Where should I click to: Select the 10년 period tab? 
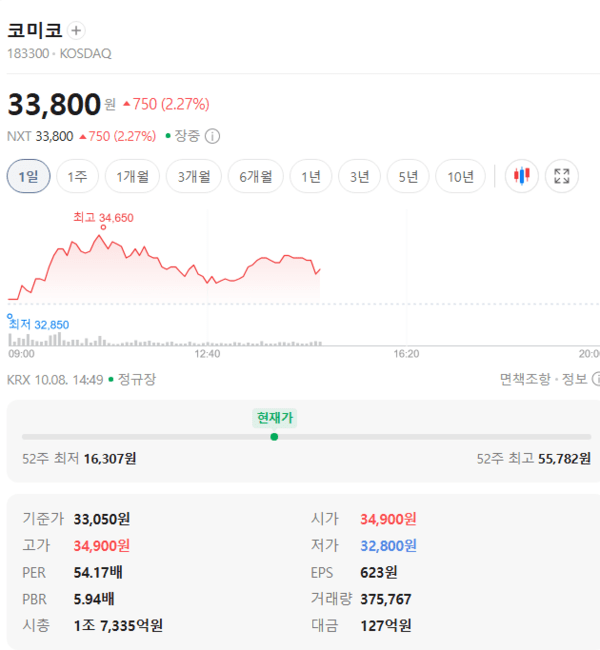tap(460, 176)
